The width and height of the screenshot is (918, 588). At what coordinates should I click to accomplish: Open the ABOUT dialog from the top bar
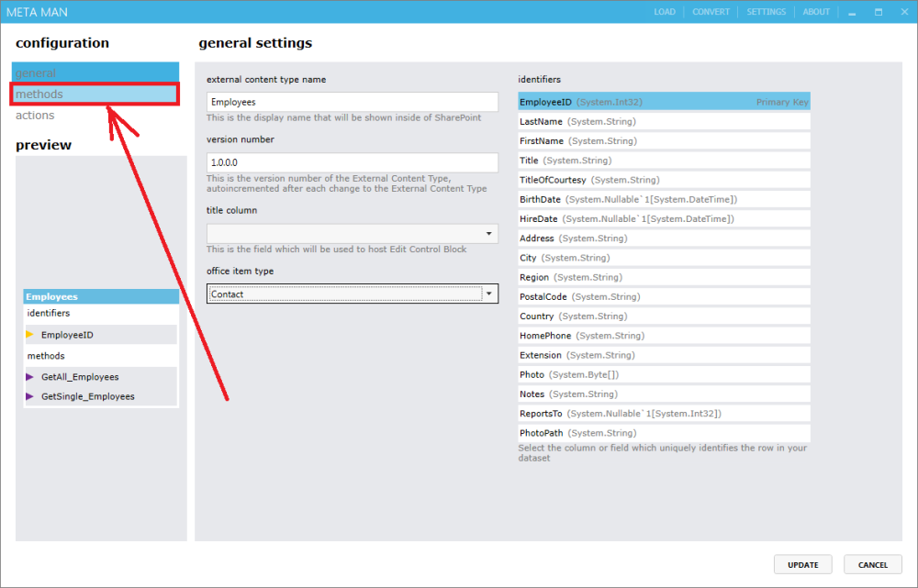(x=815, y=11)
